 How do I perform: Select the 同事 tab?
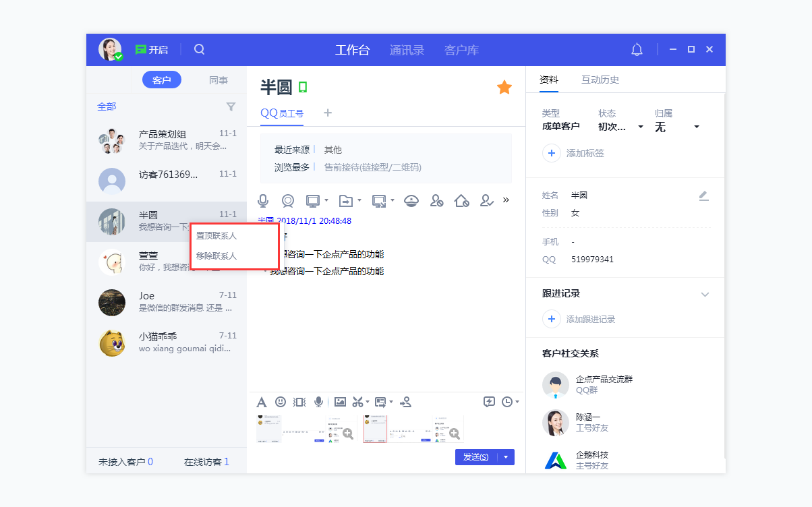[x=219, y=80]
